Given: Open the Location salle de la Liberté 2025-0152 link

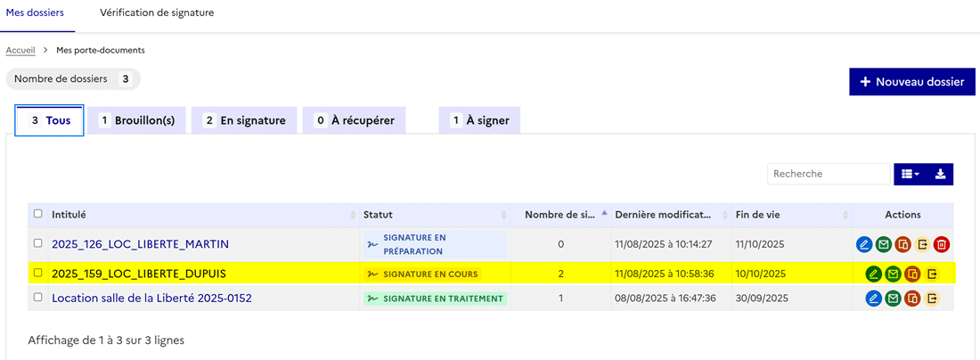Looking at the screenshot, I should tap(151, 299).
